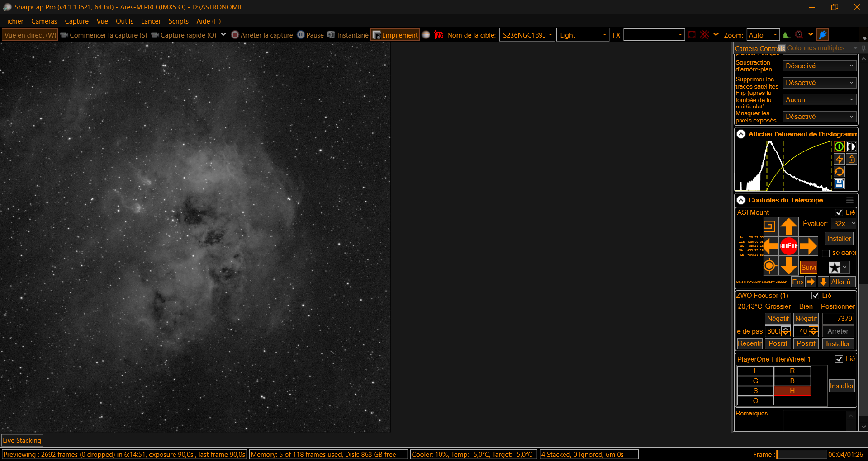Viewport: 868px width, 461px height.
Task: Click the crosshair target icon in mount controls
Action: (769, 266)
